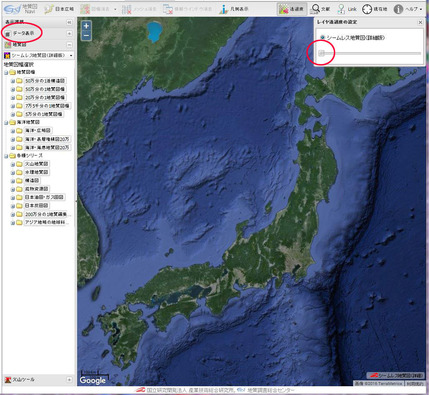Open the ヘルプ help menu
This screenshot has height=395, width=429.
(408, 9)
